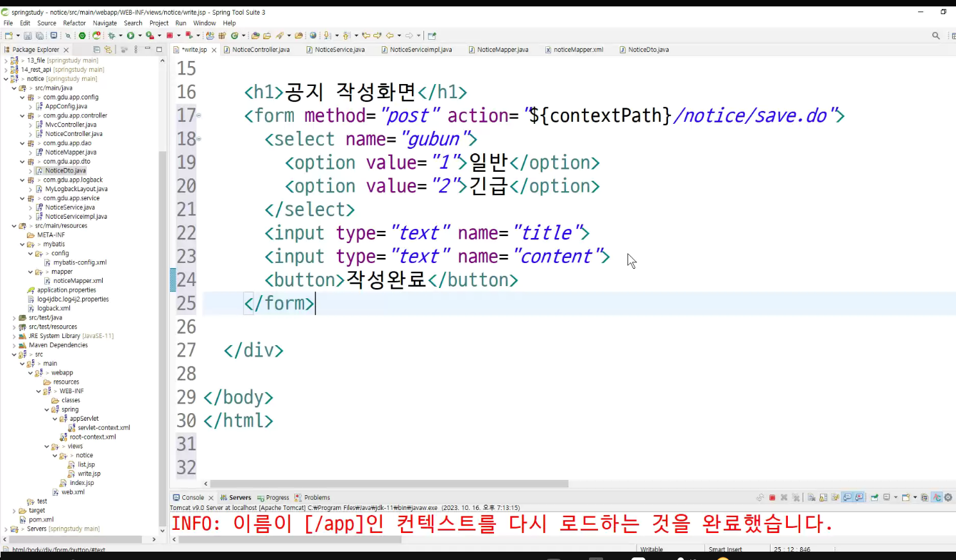Viewport: 956px width, 560px height.
Task: Toggle Scroll Lock in Console toolbar
Action: [x=823, y=497]
